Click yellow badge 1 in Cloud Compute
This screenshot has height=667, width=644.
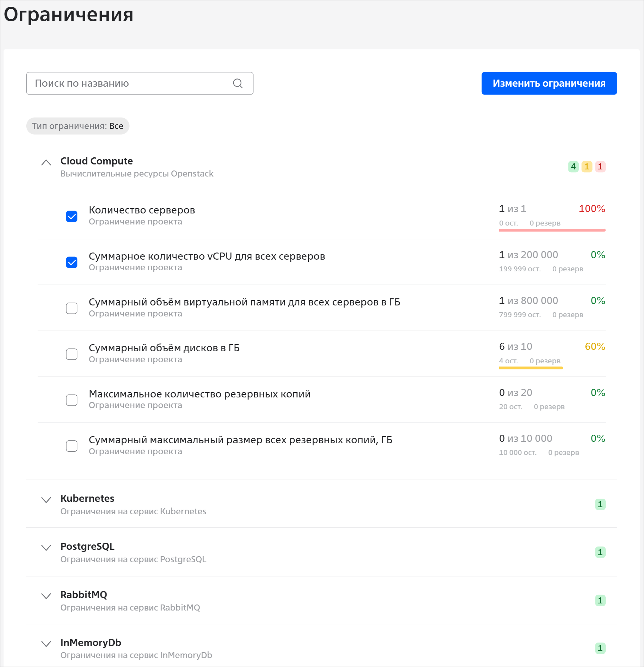[x=586, y=167]
